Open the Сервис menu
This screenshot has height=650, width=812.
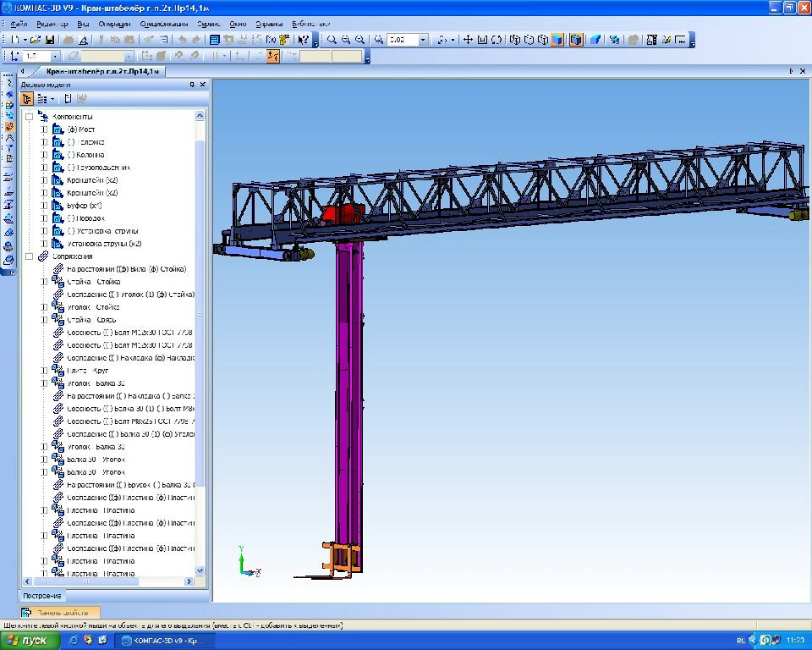[209, 24]
